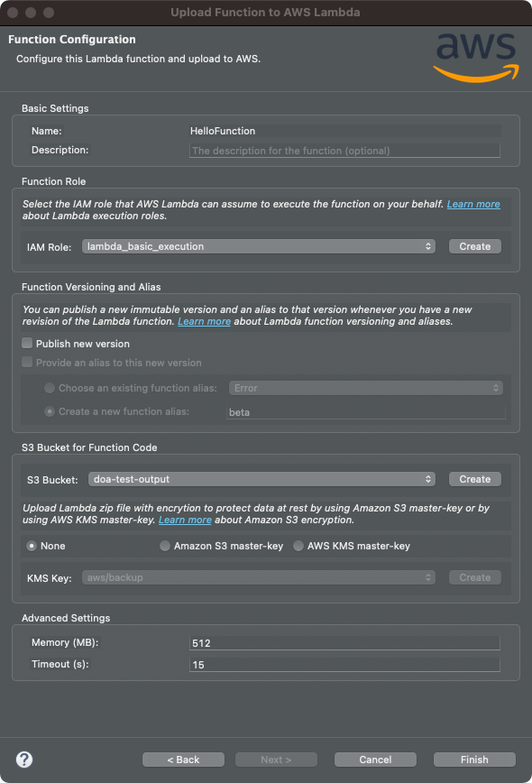Viewport: 532px width, 783px height.
Task: Create a new IAM role
Action: tap(474, 246)
